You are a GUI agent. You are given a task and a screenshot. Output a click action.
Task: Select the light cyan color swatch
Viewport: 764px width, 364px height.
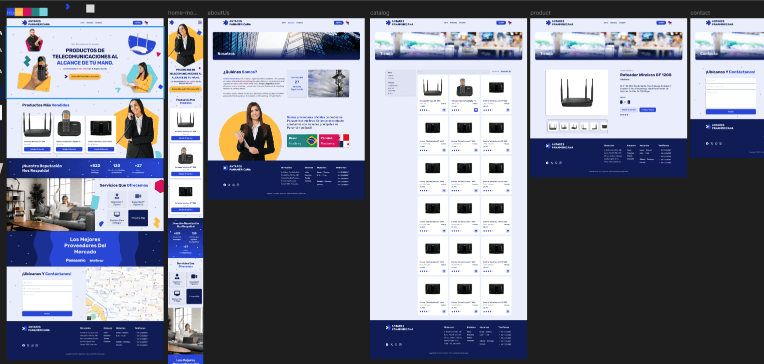pos(43,12)
